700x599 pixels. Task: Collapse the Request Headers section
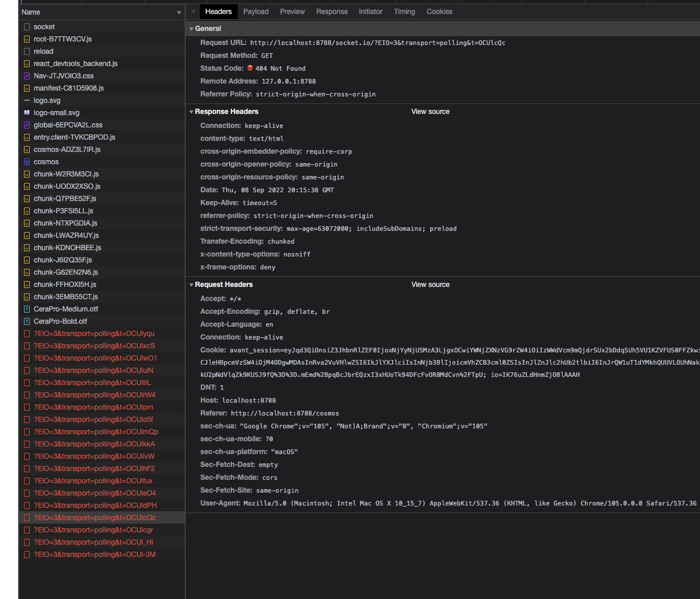point(191,285)
